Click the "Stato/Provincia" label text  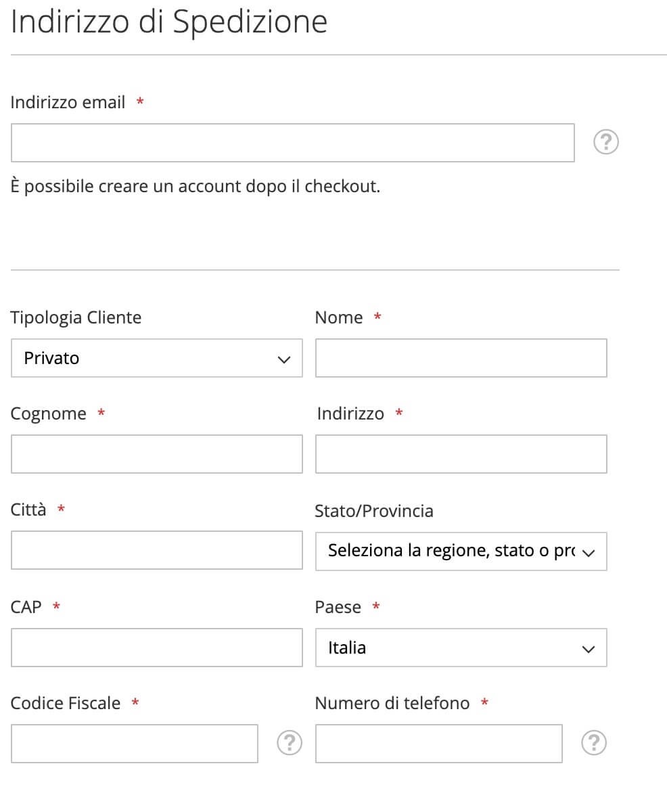point(374,511)
